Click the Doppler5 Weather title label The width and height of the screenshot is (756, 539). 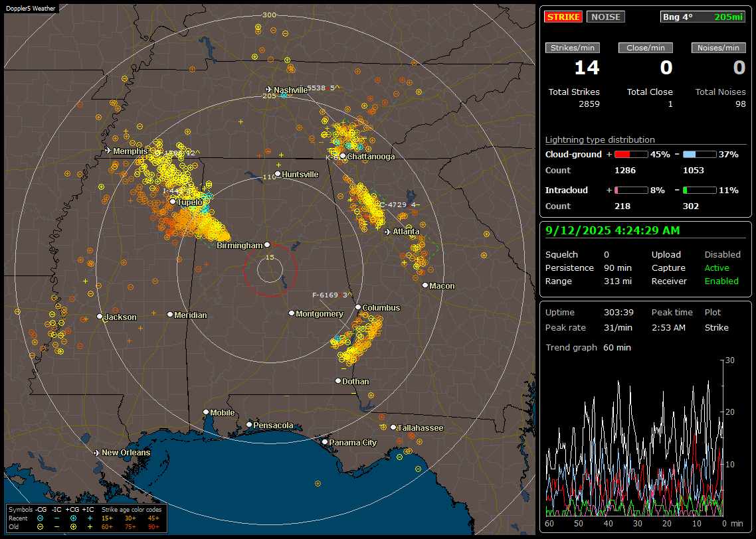(31, 8)
